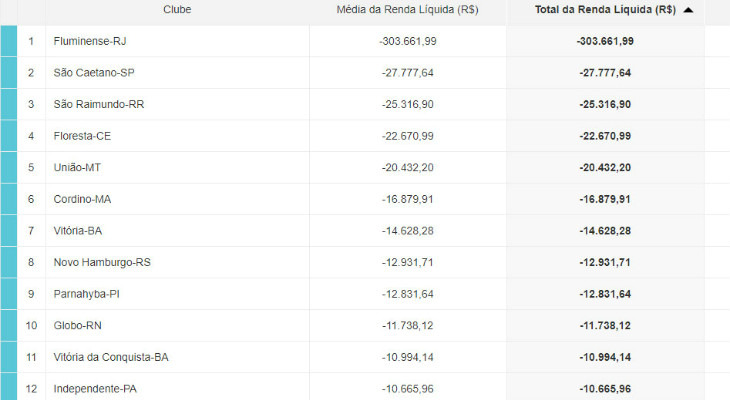Select the São Caetano-SP club name

point(94,73)
